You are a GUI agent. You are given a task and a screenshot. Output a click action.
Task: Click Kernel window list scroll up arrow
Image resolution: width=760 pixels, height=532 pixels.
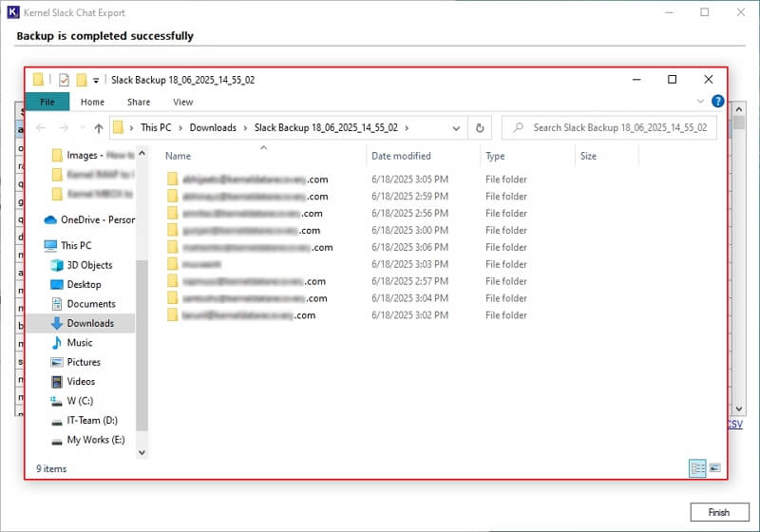point(739,109)
